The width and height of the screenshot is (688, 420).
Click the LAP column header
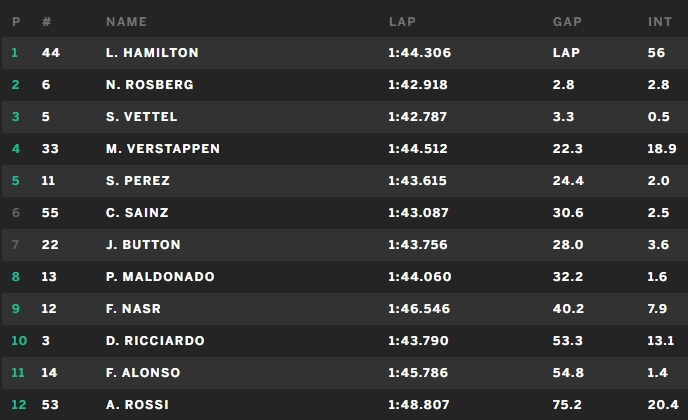tap(401, 21)
